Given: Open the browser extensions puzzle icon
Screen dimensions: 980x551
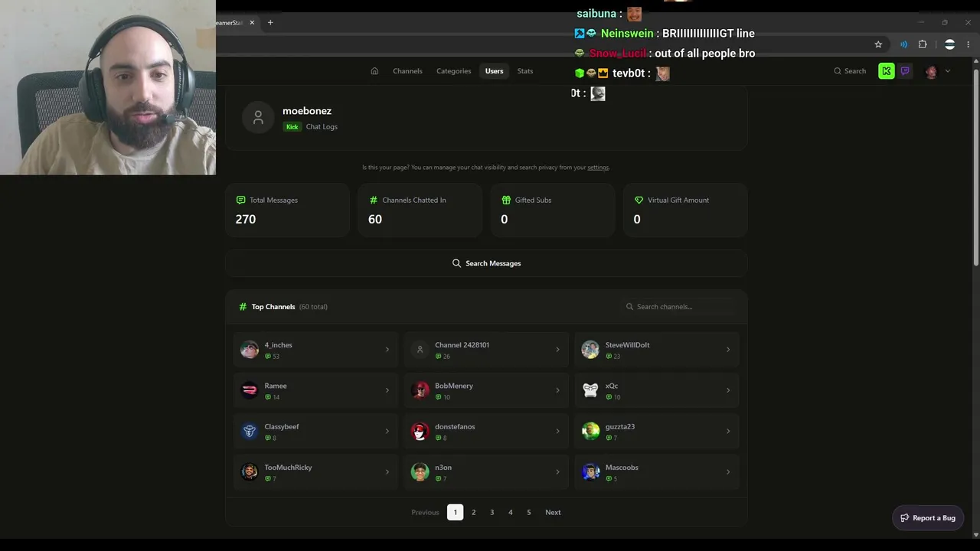Looking at the screenshot, I should (x=923, y=44).
